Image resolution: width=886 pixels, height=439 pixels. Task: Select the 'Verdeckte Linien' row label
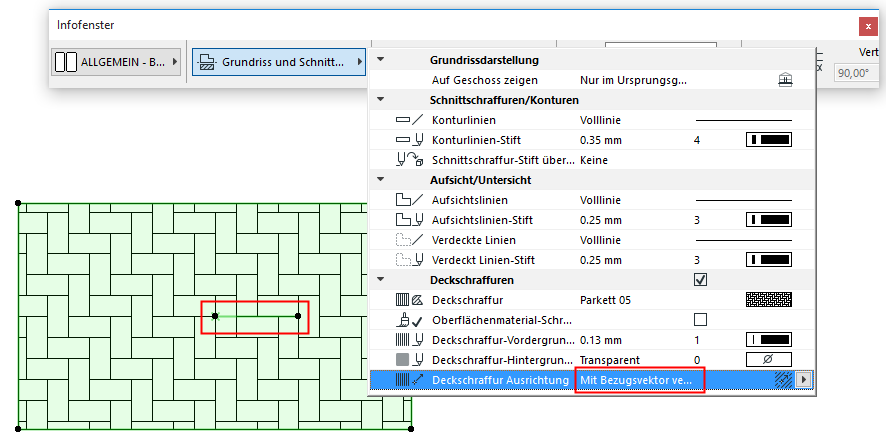[x=474, y=240]
